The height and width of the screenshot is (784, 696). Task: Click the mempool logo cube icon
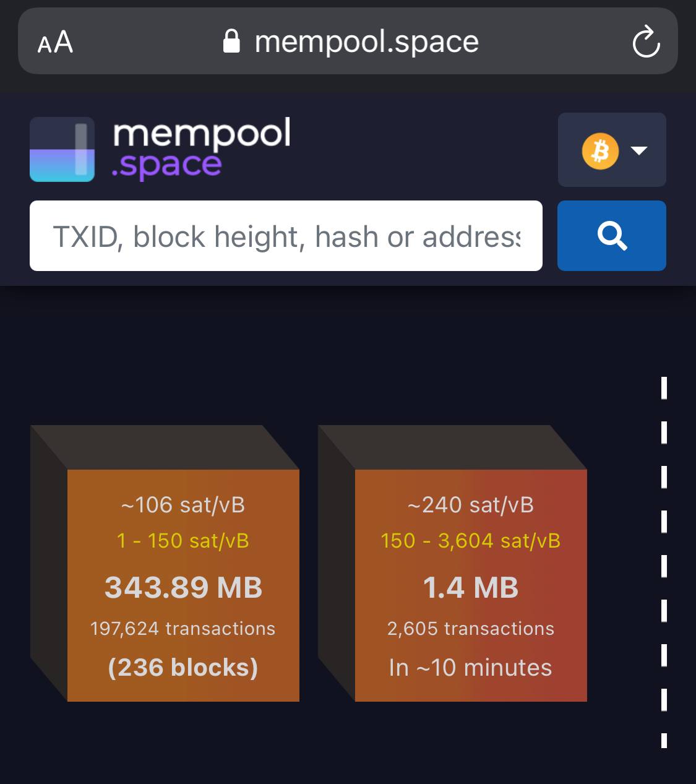[x=62, y=149]
